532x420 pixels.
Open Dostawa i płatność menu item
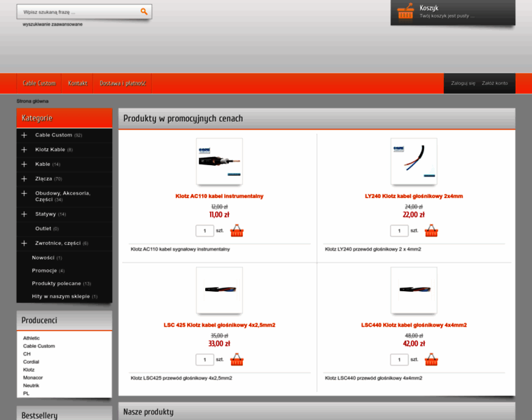coord(122,83)
